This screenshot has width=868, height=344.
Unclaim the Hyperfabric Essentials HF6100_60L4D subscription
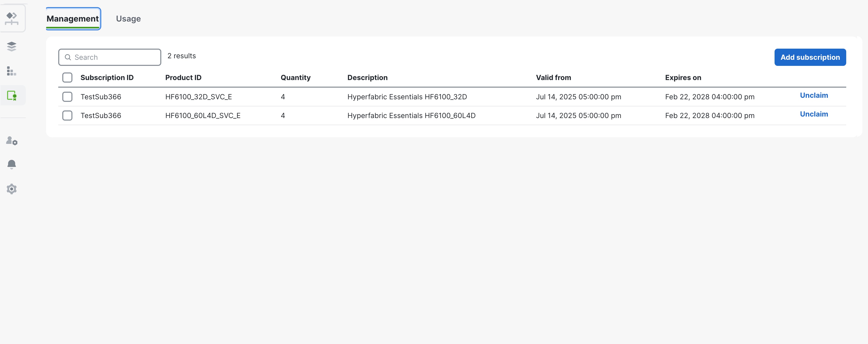[814, 114]
